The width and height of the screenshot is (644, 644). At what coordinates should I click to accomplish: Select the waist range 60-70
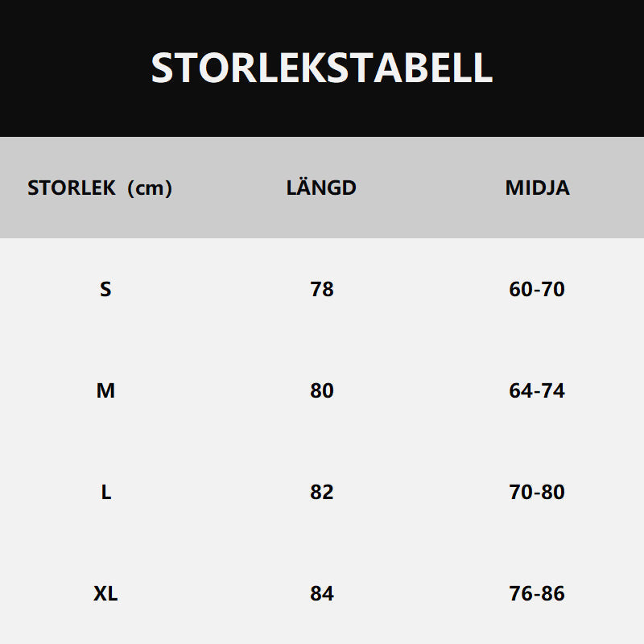point(537,289)
